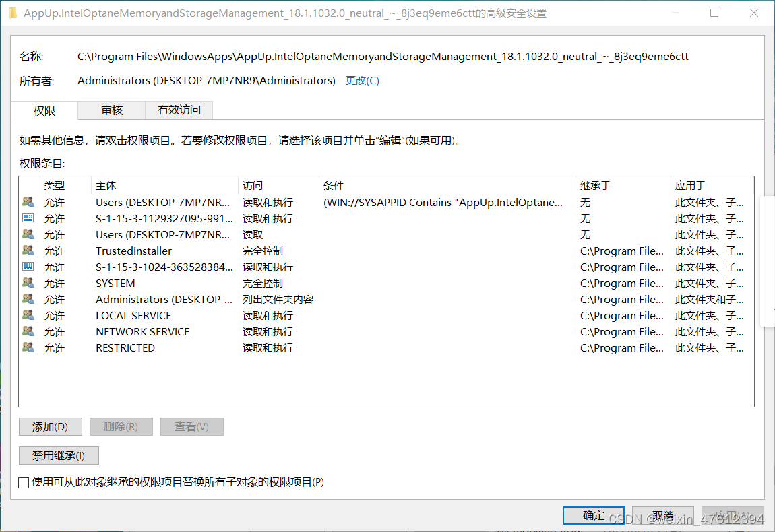Click the 继承于 column header

tap(623, 186)
